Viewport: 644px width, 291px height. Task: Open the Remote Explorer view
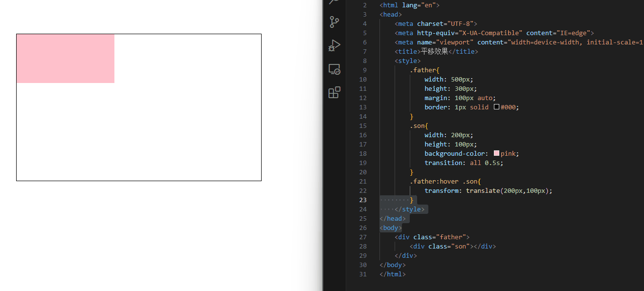(x=334, y=69)
